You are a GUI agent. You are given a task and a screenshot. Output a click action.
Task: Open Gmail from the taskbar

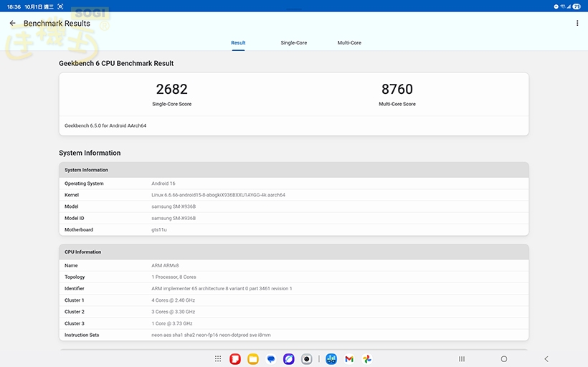(x=349, y=359)
